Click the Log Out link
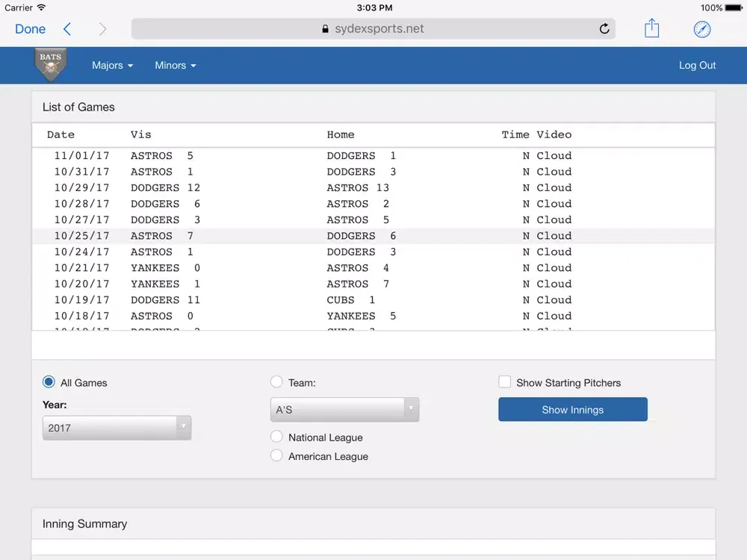Screen dimensions: 747x560 tap(697, 65)
